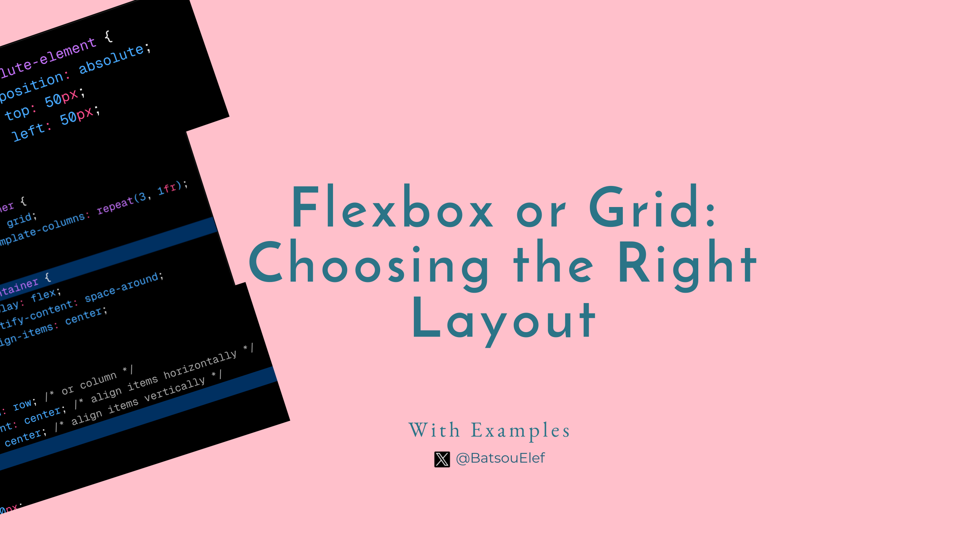The image size is (980, 551).
Task: Click the 'With Examples' text label
Action: tap(489, 429)
